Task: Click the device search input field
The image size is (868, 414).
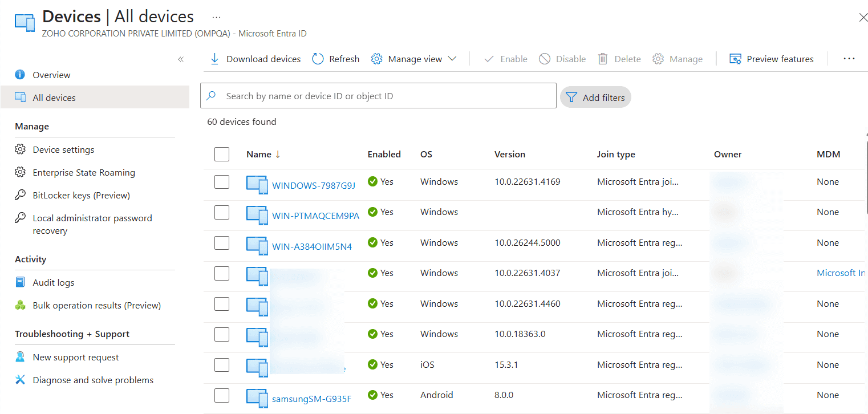Action: click(378, 96)
